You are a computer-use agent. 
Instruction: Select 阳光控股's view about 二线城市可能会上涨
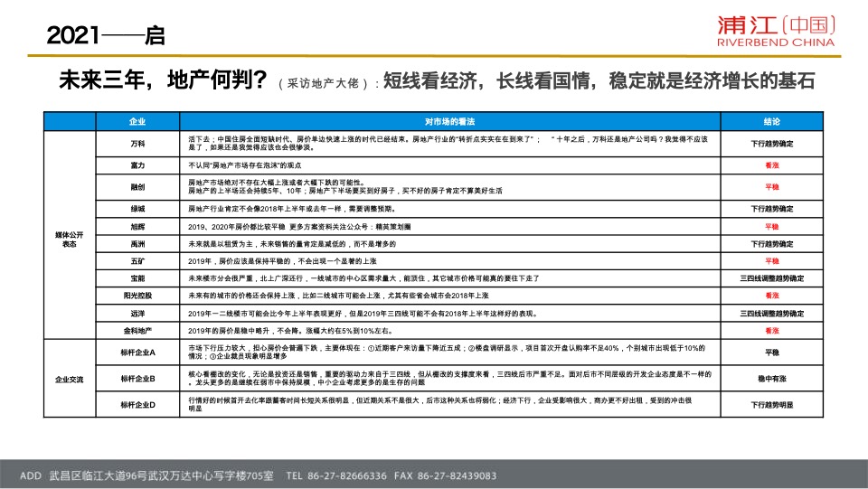pos(338,296)
